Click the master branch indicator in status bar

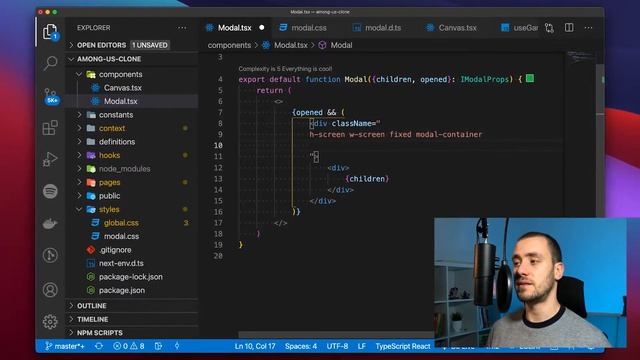click(65, 346)
